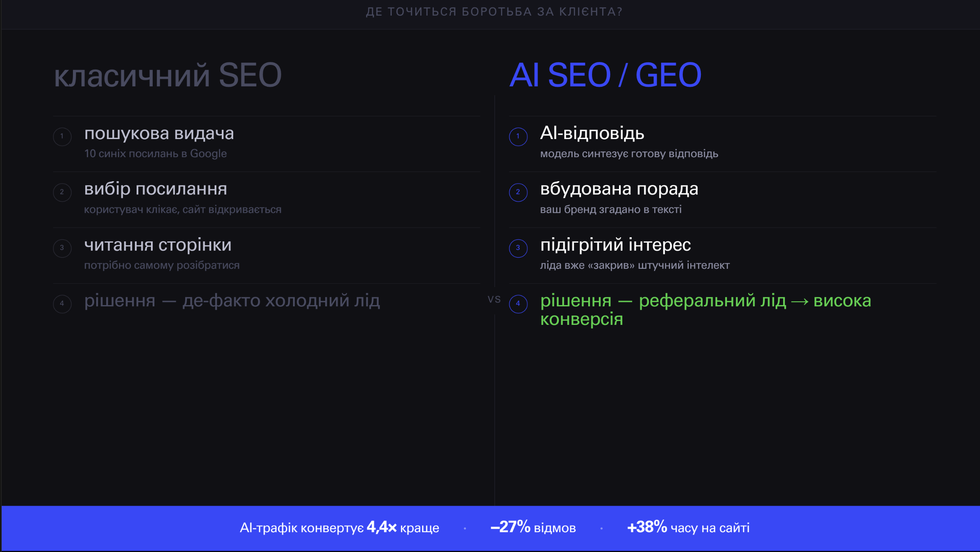Click step circle 3 beside 'читання сторінки'
This screenshot has height=552, width=980.
coord(62,248)
